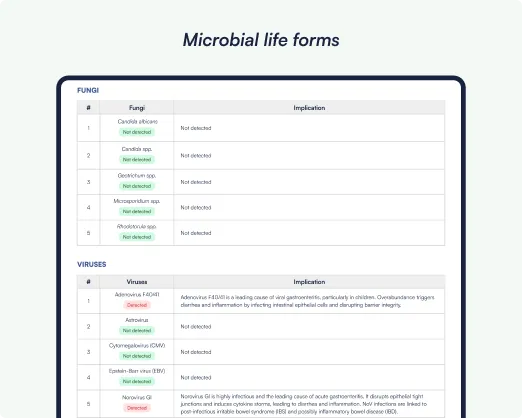Click Detected badge under Norovirus GI
522x418 pixels.
point(137,408)
